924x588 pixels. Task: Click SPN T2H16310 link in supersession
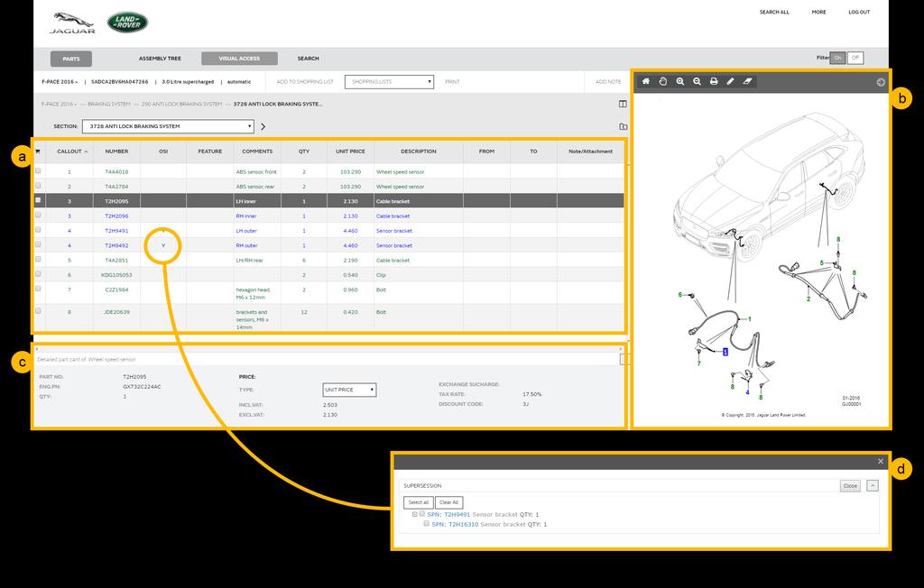[x=455, y=524]
